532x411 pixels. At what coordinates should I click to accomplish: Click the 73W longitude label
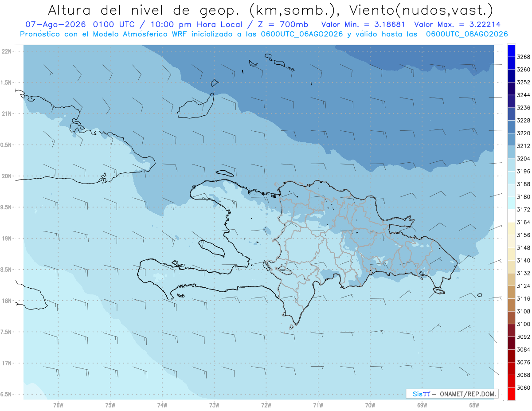coord(214,405)
